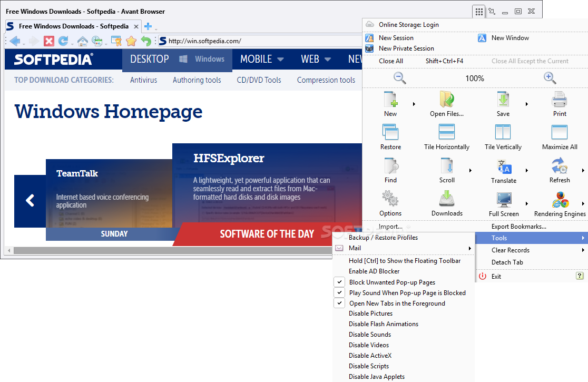Click the green Undo close tab arrow

tap(146, 41)
